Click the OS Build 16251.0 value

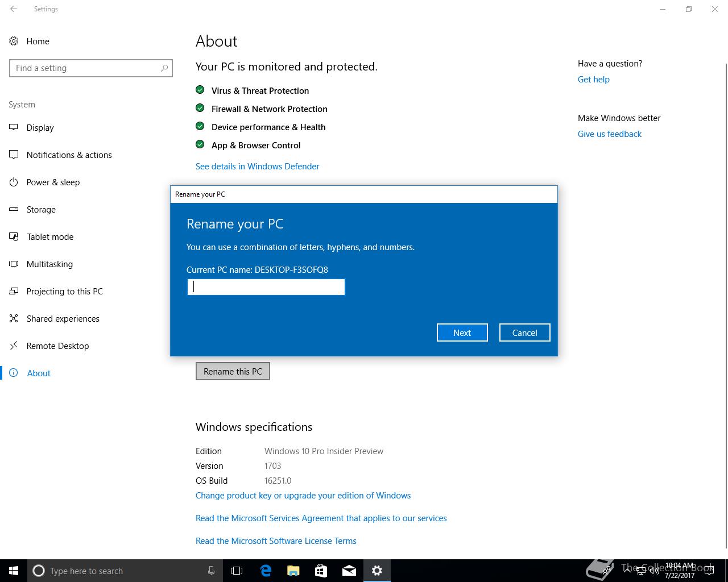click(278, 481)
